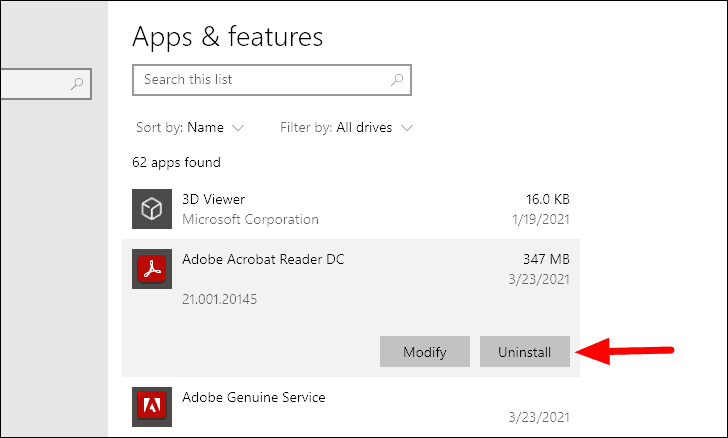Click the version number 21.001.20145
Viewport: 728px width, 438px height.
pyautogui.click(x=219, y=299)
